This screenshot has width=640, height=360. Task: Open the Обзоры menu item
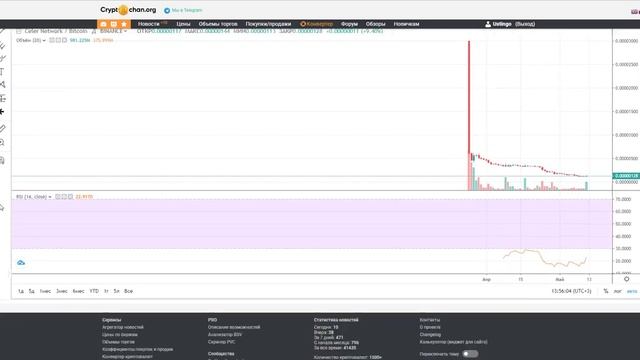click(x=376, y=24)
